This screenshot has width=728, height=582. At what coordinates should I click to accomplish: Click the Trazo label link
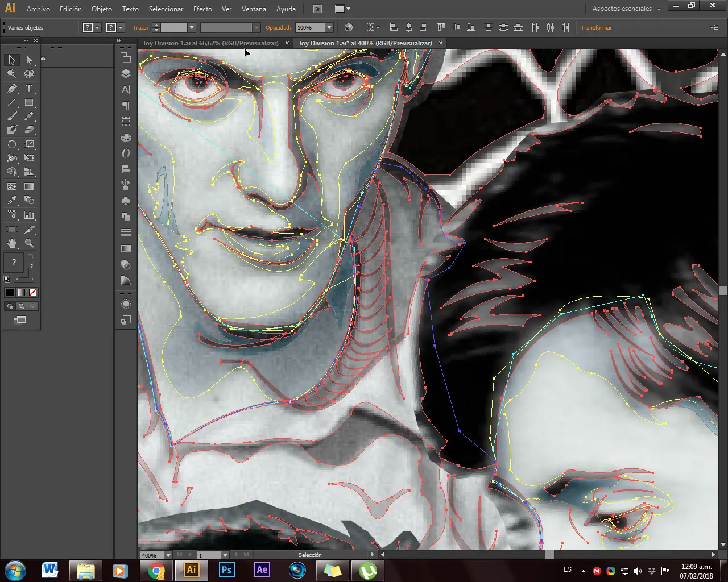click(x=140, y=27)
